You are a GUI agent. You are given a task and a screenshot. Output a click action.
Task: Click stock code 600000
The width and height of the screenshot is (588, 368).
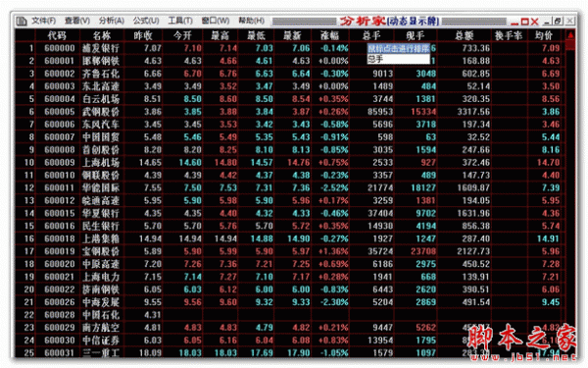(59, 48)
